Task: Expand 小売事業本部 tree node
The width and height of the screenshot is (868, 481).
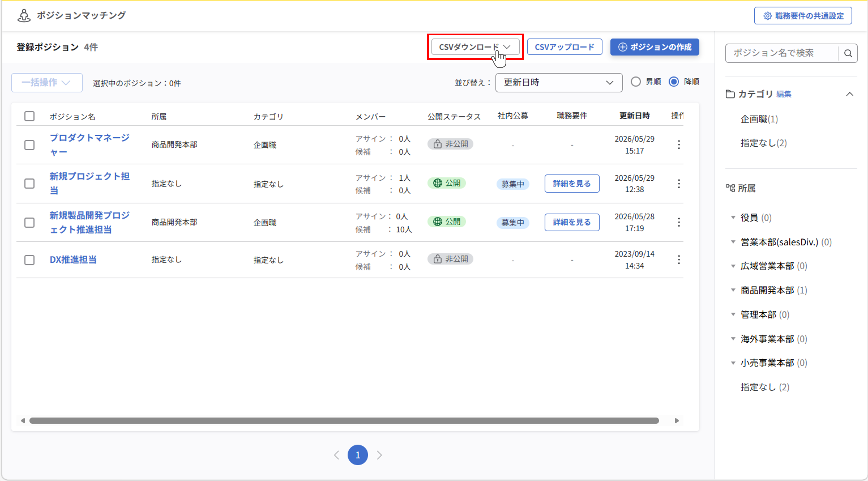Action: point(733,363)
